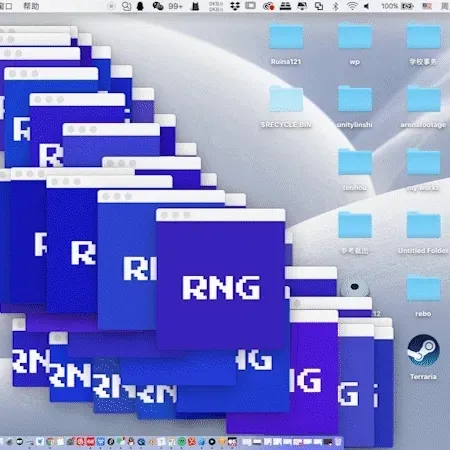The height and width of the screenshot is (450, 450).
Task: Open the rebo folder
Action: (x=423, y=288)
